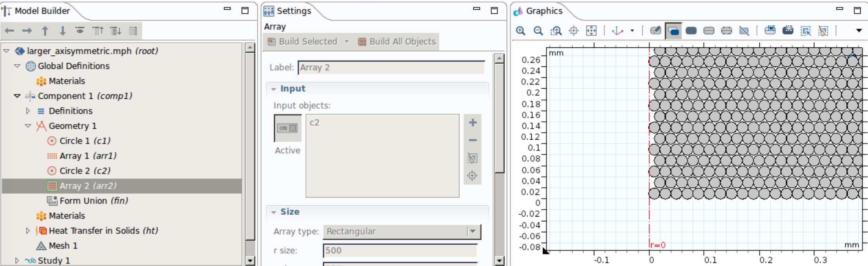
Task: Click the Zoom Extents icon
Action: 591,31
